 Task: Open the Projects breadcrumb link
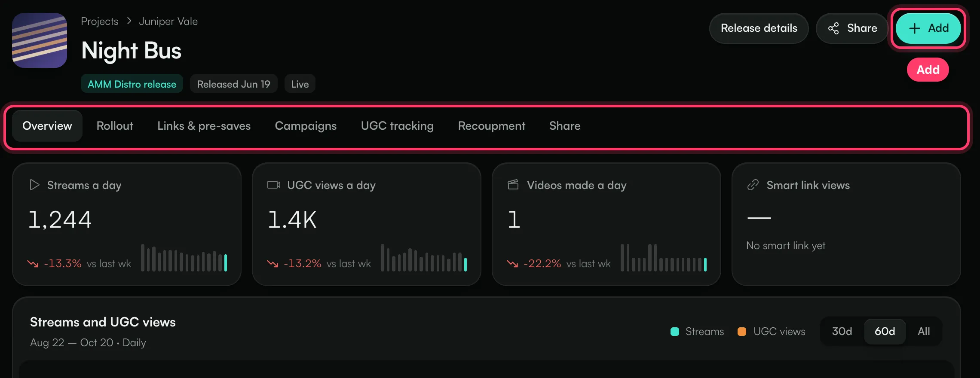[99, 21]
